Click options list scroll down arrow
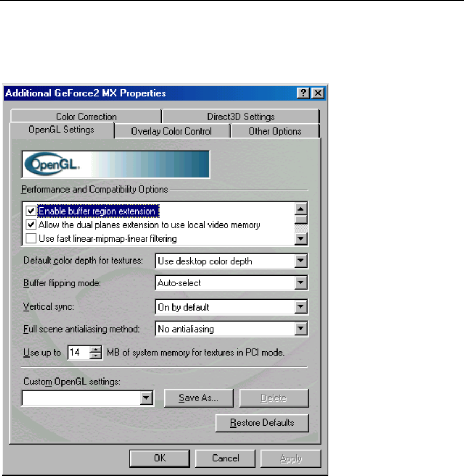464x476 pixels. click(301, 239)
